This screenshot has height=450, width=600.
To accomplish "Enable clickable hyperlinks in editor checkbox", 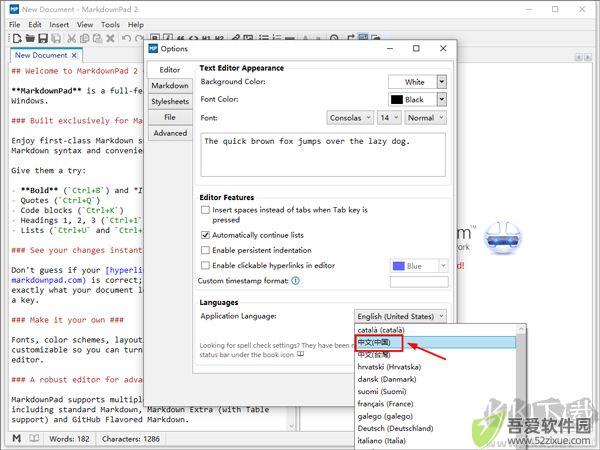I will click(205, 266).
